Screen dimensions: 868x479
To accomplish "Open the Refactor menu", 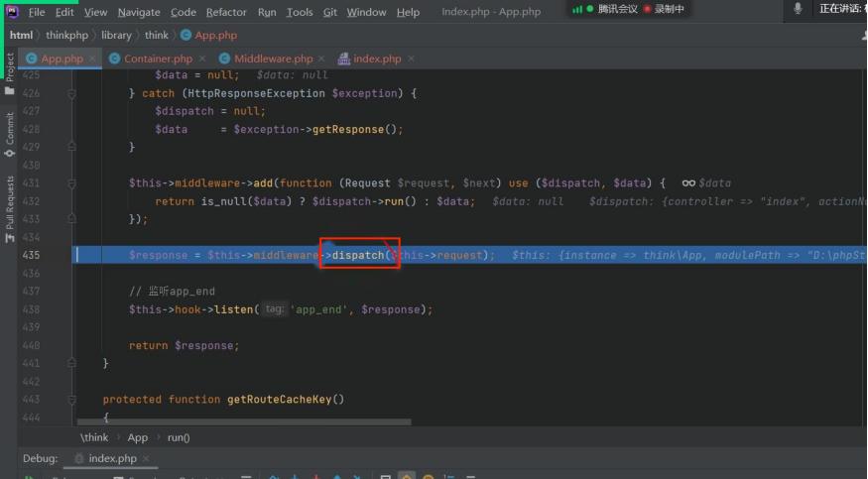I will (226, 12).
